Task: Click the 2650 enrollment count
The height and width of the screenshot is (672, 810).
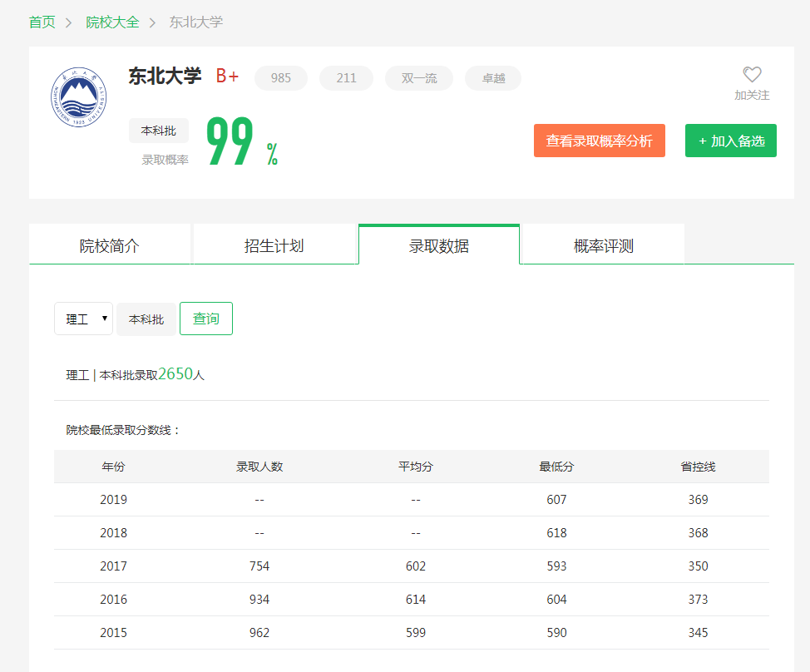Action: tap(175, 373)
